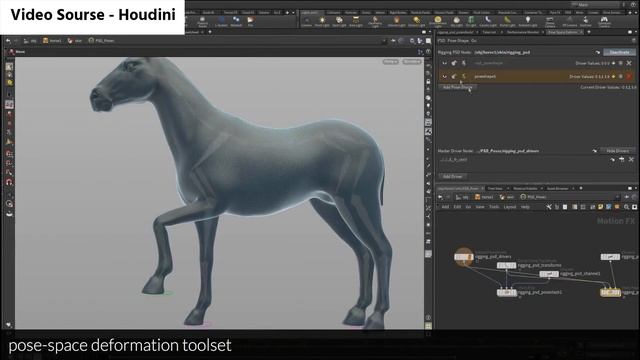Add a new tab with the plus beside Asset Browser
640x360 pixels.
click(581, 188)
